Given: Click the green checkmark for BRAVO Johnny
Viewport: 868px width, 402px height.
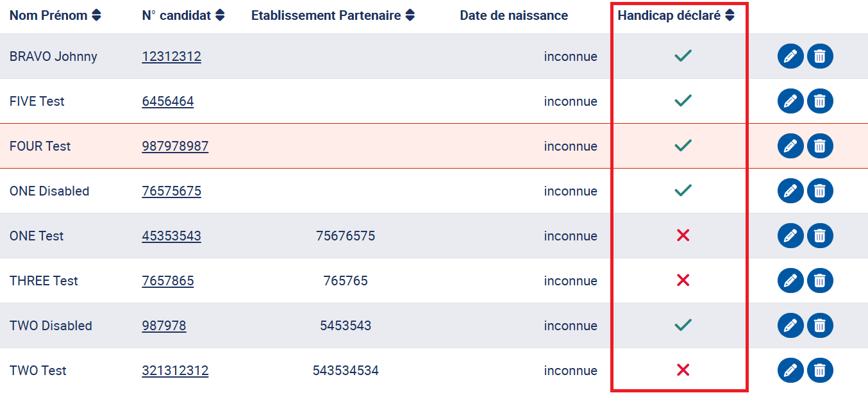Looking at the screenshot, I should [x=683, y=56].
